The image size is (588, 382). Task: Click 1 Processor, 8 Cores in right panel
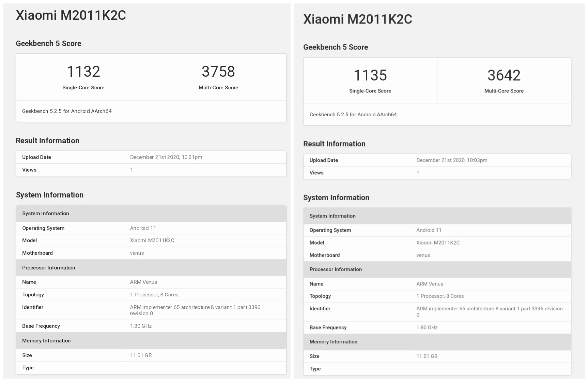pos(440,296)
